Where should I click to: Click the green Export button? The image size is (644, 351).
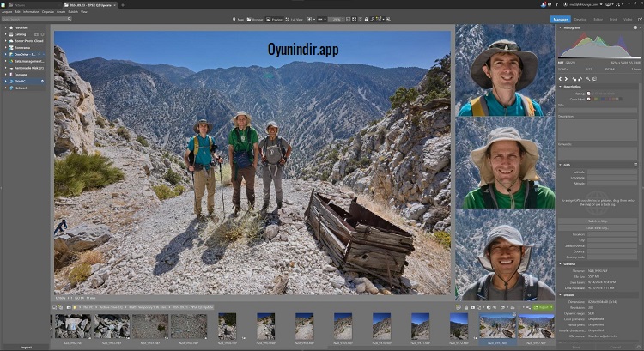[543, 307]
